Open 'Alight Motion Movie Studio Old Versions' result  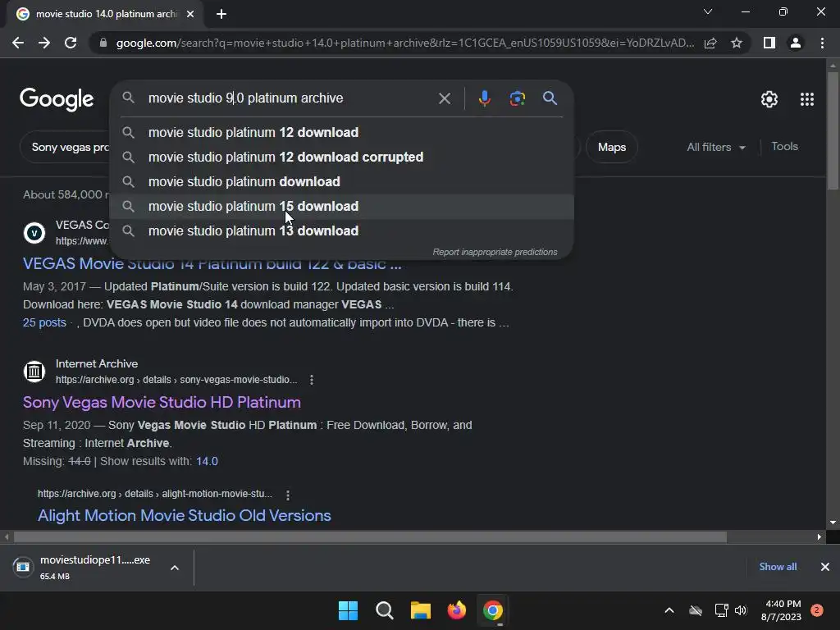(x=185, y=515)
